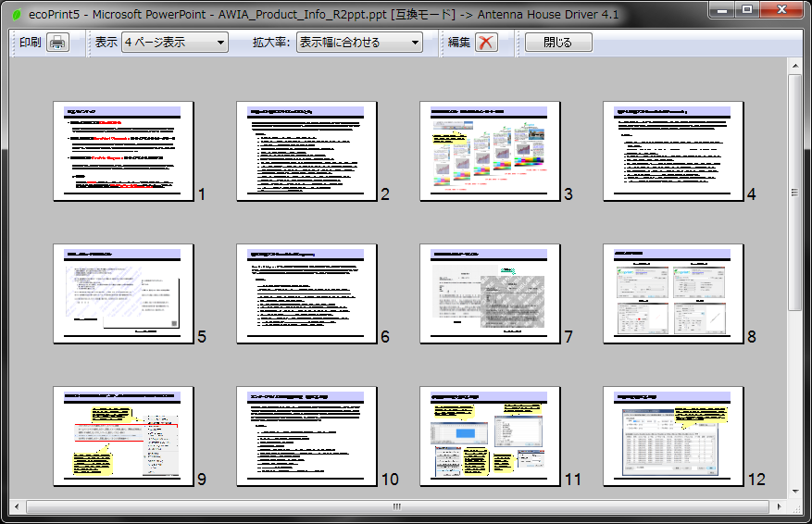Viewport: 812px width, 524px height.
Task: Select page 3 thumbnail with charts
Action: coord(490,151)
